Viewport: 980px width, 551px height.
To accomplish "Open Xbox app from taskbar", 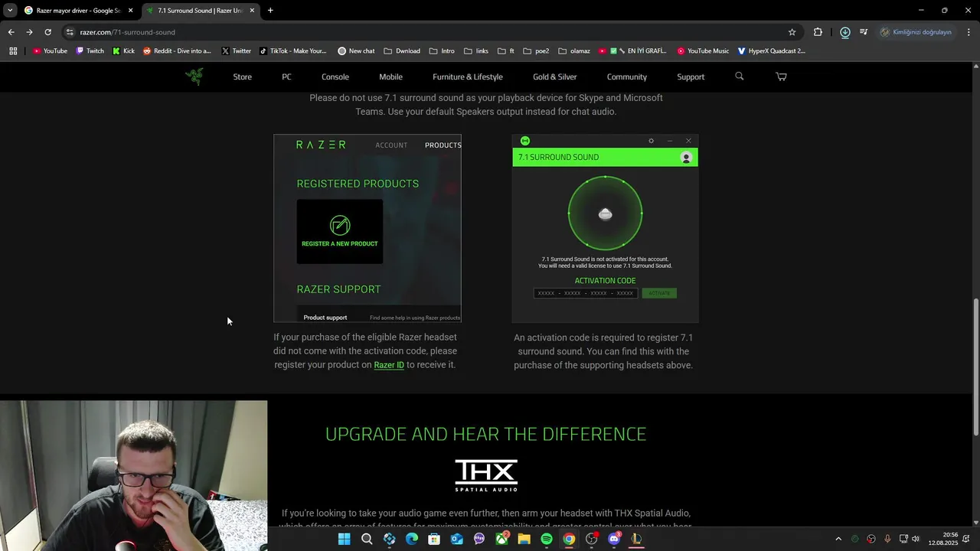I will tap(501, 539).
